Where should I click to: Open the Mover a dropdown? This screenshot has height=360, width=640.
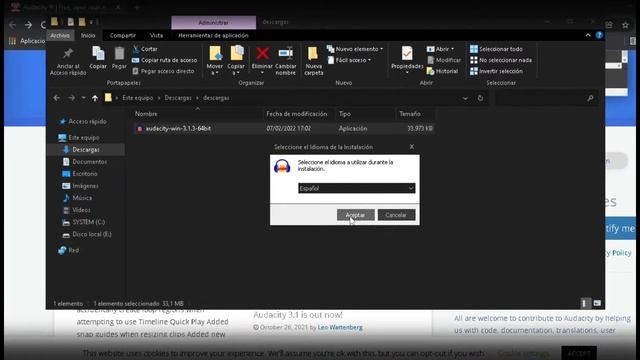coord(215,69)
